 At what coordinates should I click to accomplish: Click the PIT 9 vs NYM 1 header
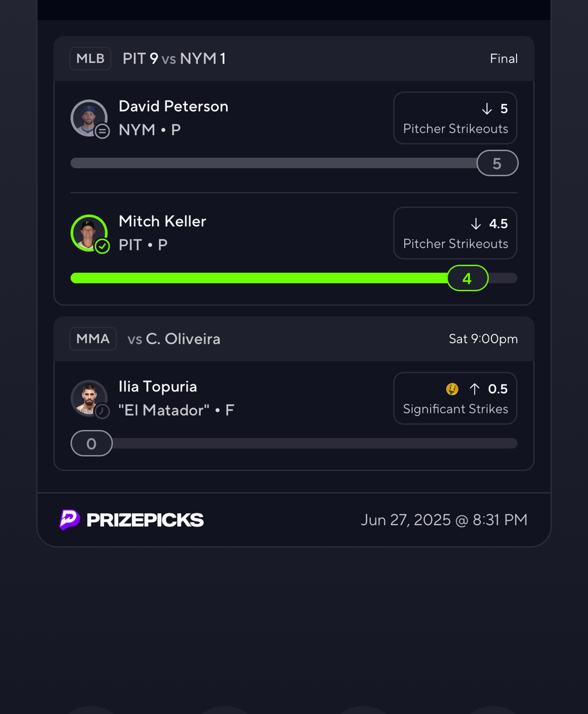click(x=174, y=59)
